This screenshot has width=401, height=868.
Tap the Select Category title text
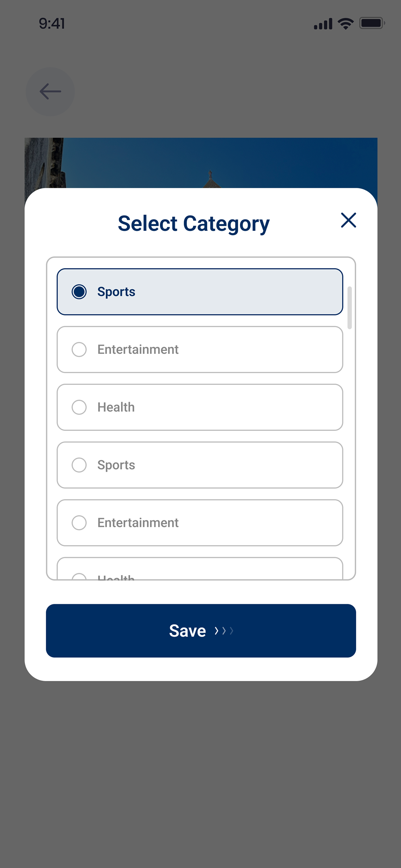tap(194, 224)
